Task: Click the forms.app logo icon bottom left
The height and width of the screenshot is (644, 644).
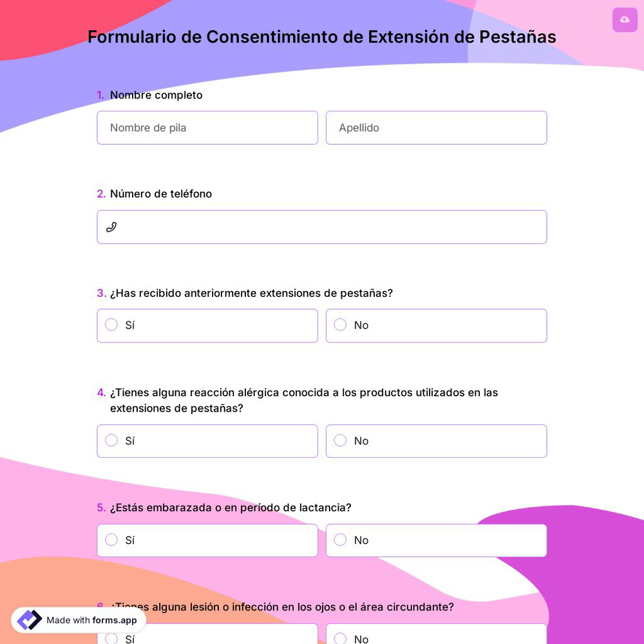Action: [29, 620]
